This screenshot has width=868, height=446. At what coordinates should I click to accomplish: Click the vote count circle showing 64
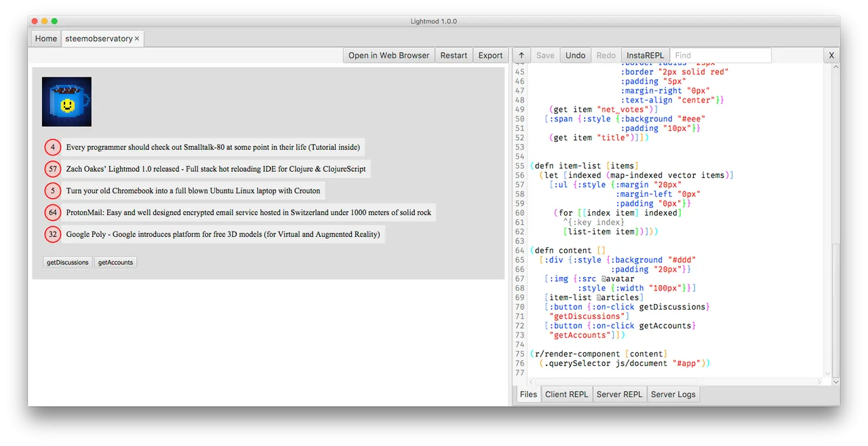coord(53,212)
